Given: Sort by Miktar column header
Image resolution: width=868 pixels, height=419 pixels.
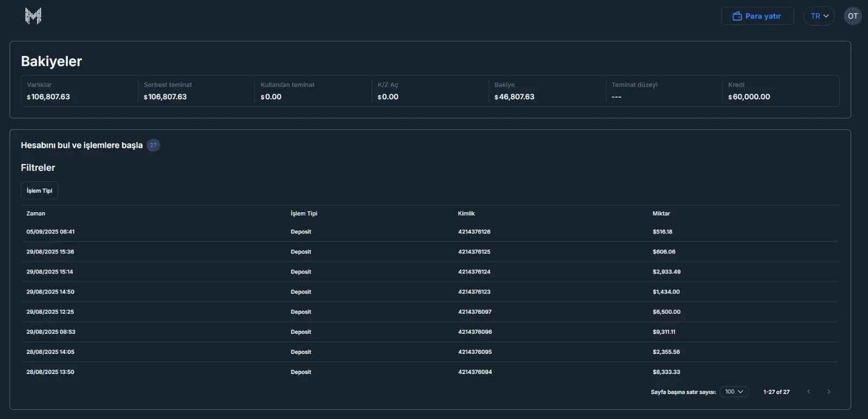Looking at the screenshot, I should pyautogui.click(x=661, y=213).
